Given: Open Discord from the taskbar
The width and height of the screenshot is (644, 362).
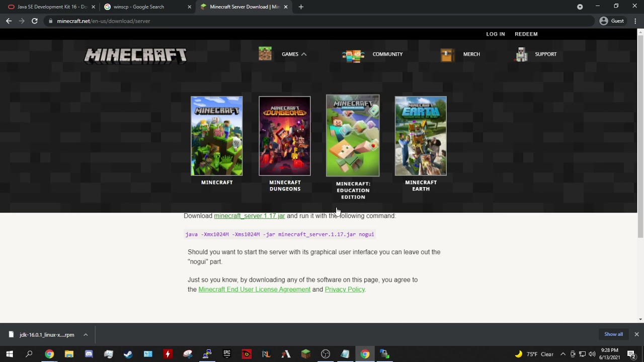Looking at the screenshot, I should click(x=89, y=354).
